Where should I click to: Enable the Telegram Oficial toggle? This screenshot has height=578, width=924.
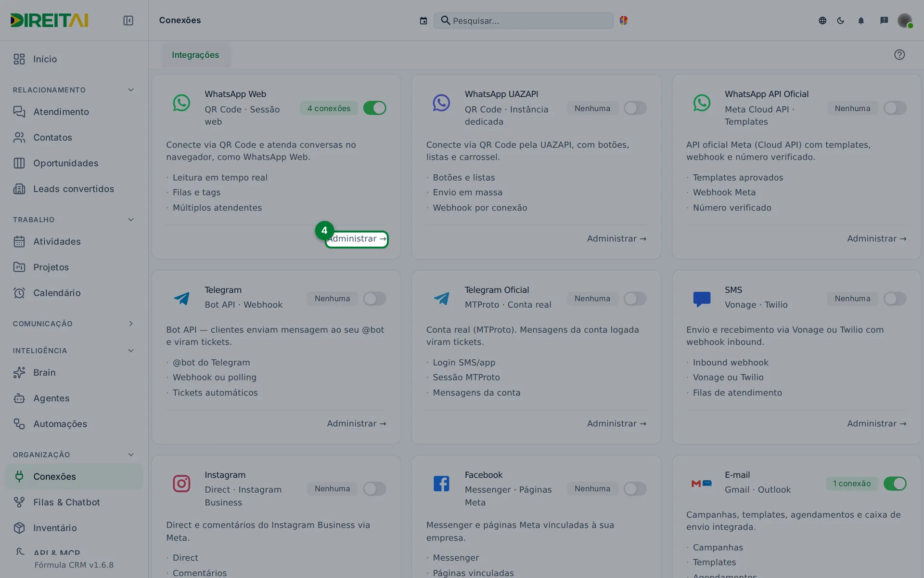click(x=635, y=299)
